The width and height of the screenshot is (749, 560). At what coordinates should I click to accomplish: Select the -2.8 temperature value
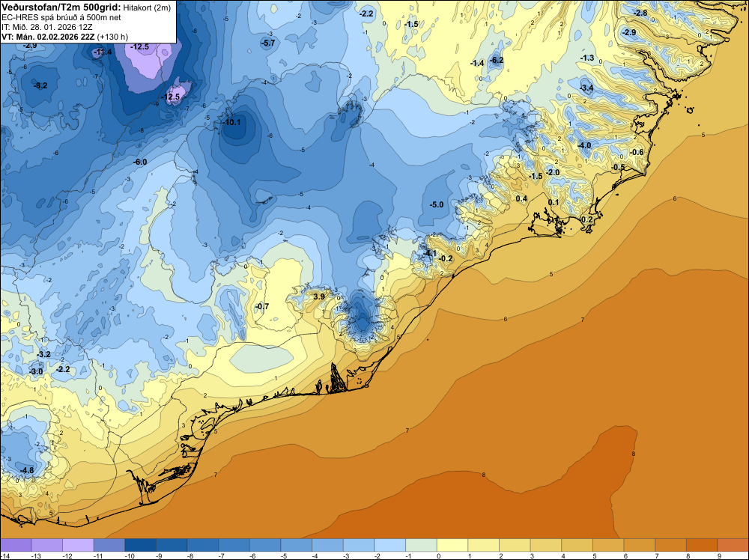point(640,13)
